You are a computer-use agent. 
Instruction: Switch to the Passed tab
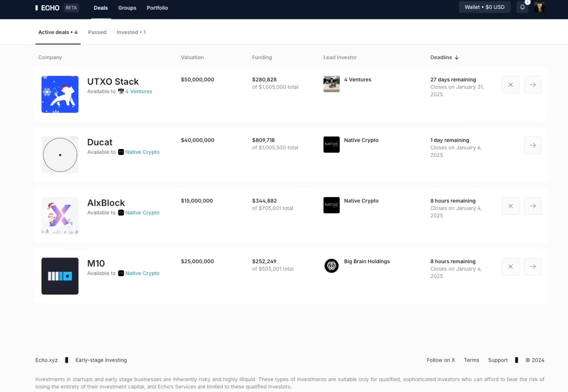(x=97, y=32)
